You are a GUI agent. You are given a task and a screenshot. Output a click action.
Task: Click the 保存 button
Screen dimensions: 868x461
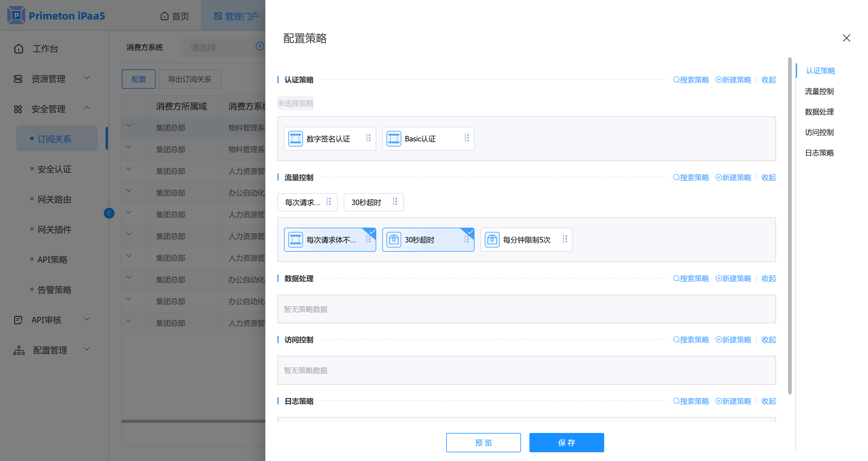tap(566, 443)
